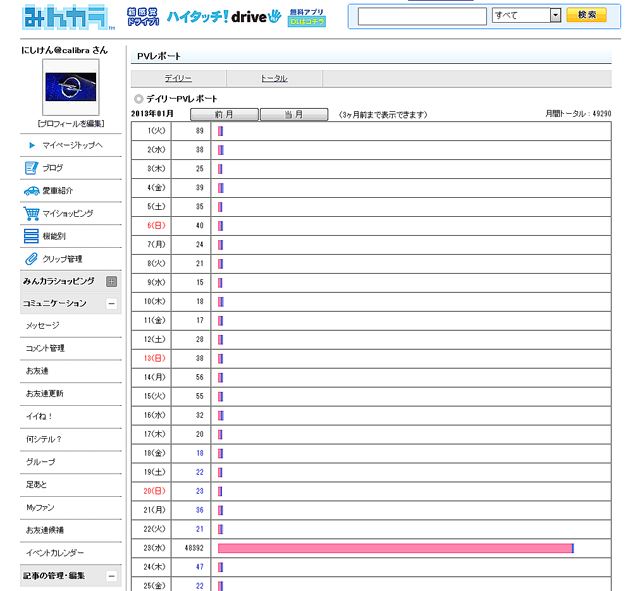
Task: Click the profile avatar thumbnail
Action: pos(71,87)
